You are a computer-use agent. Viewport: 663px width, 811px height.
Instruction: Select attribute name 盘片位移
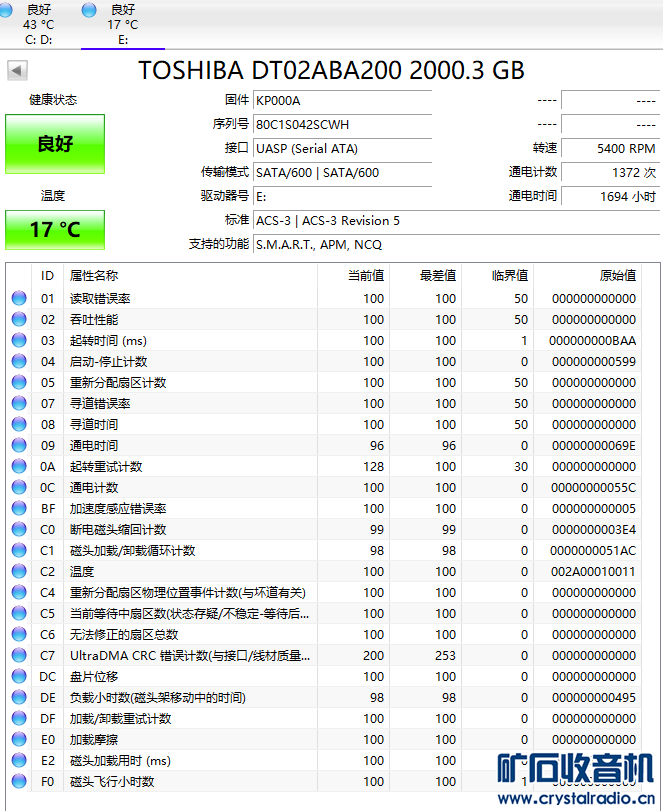pyautogui.click(x=94, y=677)
